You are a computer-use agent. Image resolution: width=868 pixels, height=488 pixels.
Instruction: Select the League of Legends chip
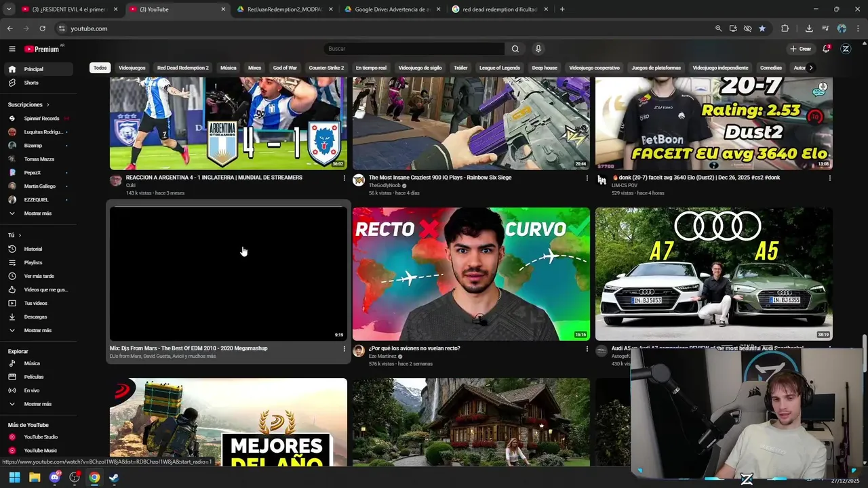pyautogui.click(x=500, y=68)
